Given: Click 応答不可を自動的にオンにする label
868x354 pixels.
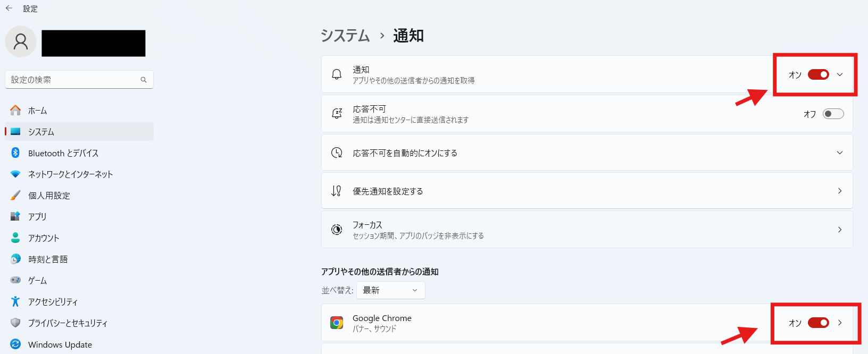Looking at the screenshot, I should click(405, 153).
